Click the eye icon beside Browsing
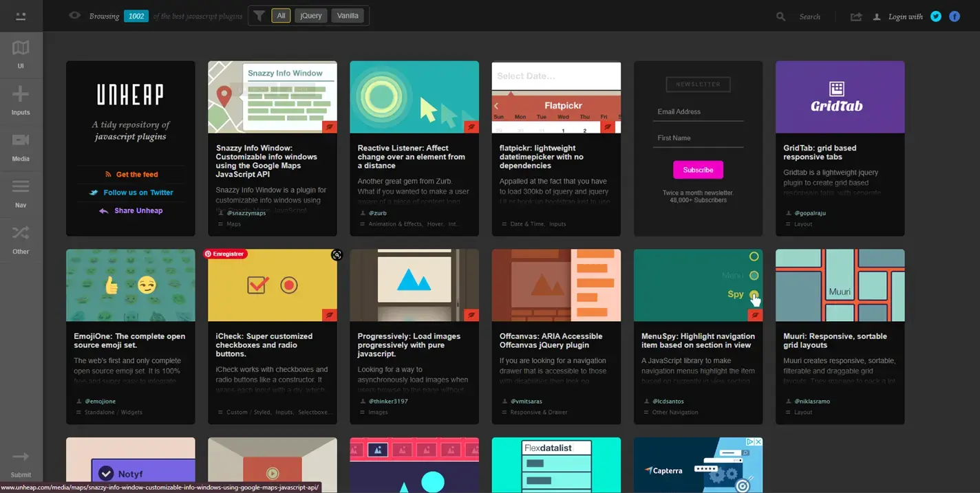The height and width of the screenshot is (493, 980). (x=74, y=16)
